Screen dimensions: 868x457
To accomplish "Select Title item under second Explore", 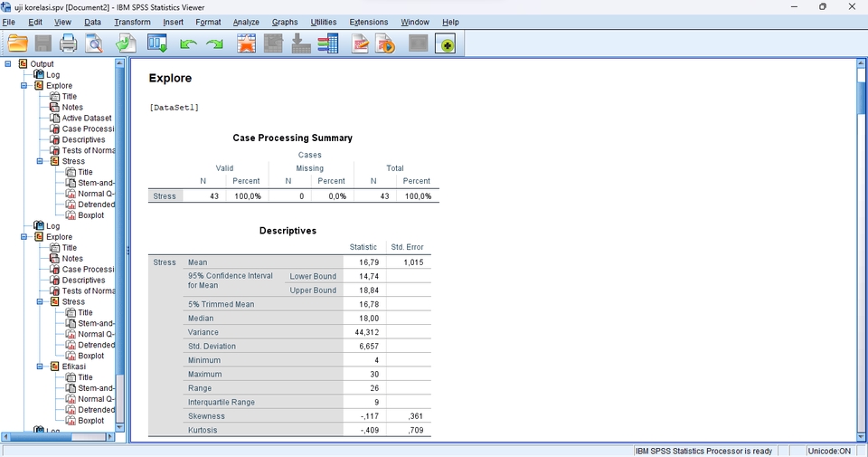I will [70, 248].
